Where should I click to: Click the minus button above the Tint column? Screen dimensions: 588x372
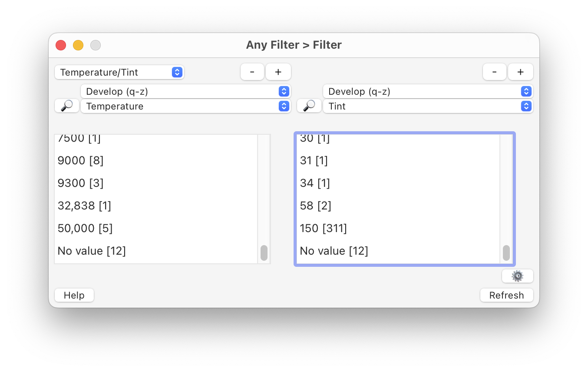point(495,72)
